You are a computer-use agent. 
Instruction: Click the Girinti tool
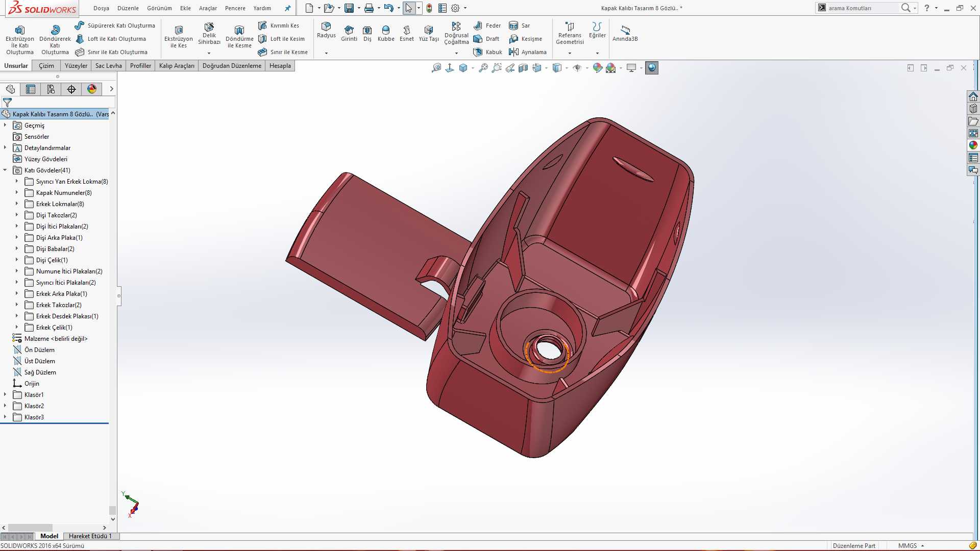pyautogui.click(x=349, y=34)
